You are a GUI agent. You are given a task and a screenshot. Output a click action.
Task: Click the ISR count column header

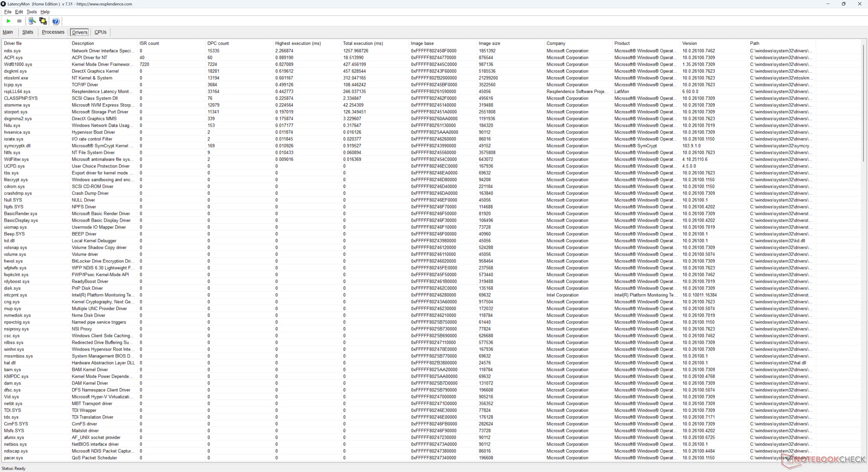(x=149, y=43)
